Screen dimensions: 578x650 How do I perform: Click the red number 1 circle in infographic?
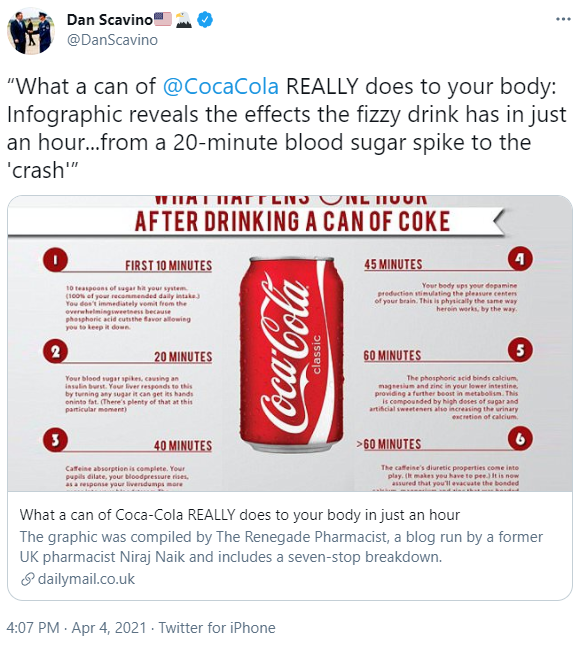(55, 260)
